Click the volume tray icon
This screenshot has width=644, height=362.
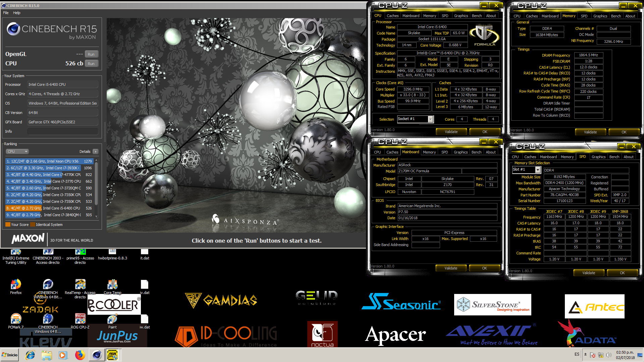point(608,355)
